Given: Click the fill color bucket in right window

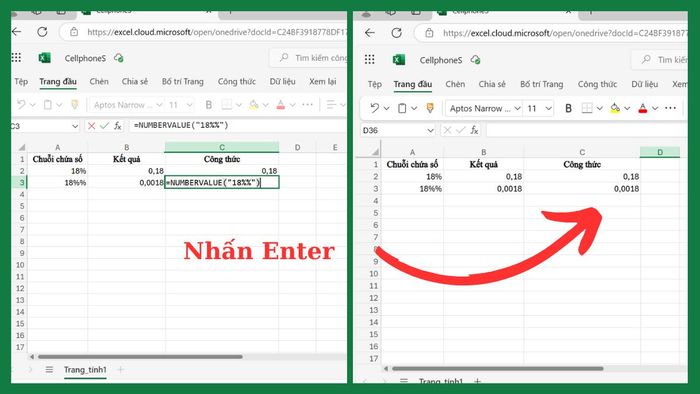Looking at the screenshot, I should pos(615,108).
